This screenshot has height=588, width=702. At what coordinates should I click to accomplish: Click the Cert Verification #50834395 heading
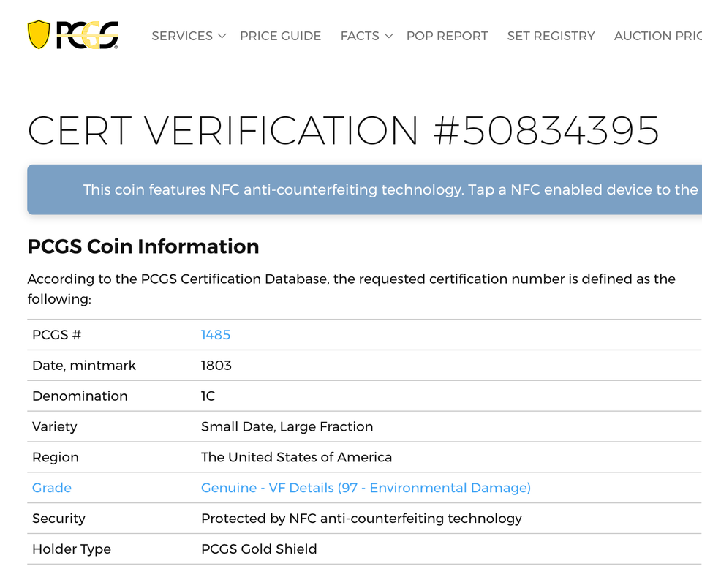tap(343, 130)
